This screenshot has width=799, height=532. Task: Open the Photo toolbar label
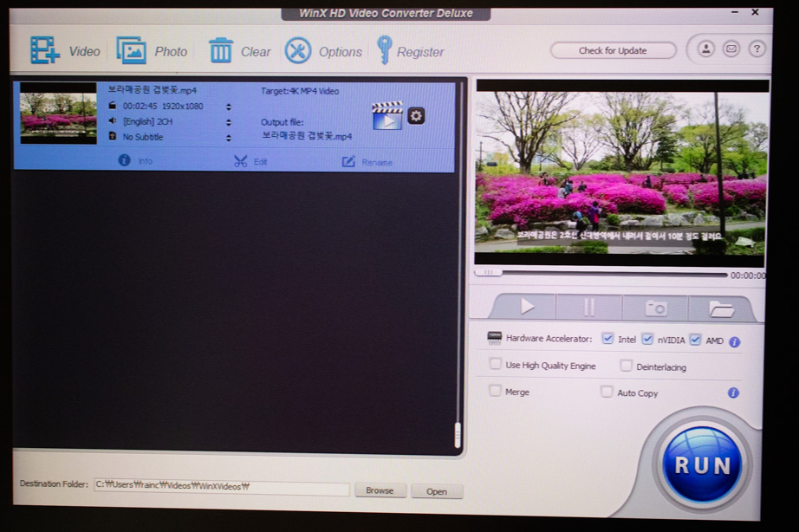coord(171,52)
